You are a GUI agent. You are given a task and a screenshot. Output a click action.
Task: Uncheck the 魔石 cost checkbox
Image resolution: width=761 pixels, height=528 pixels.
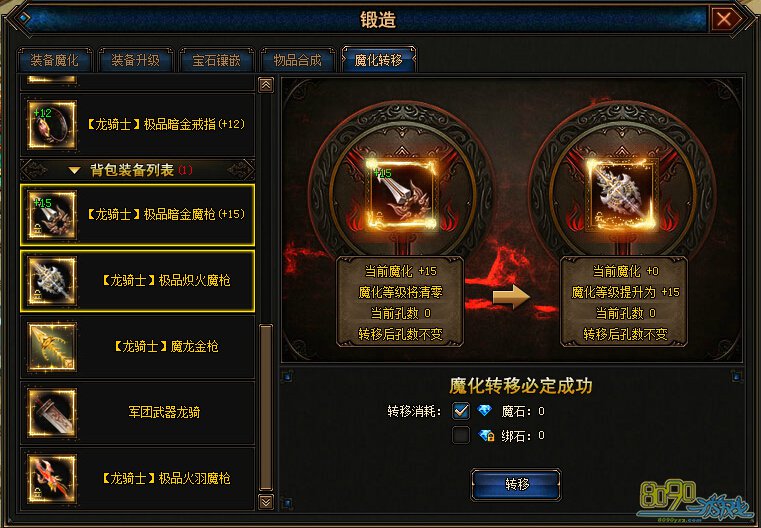click(x=461, y=411)
